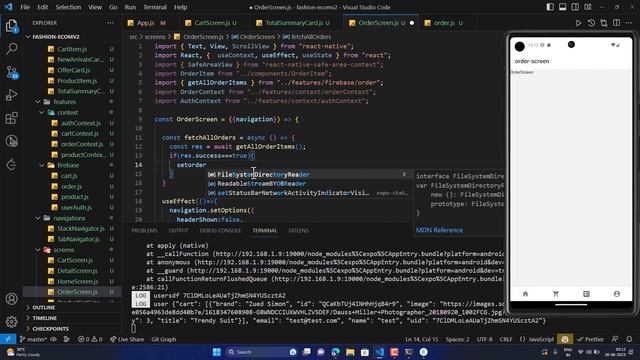Open the remote window indicator in status bar

8,339
